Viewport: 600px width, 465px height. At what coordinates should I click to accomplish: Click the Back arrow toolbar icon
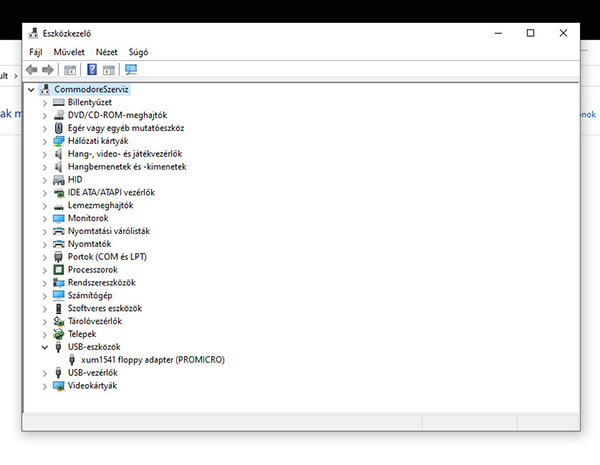(32, 70)
